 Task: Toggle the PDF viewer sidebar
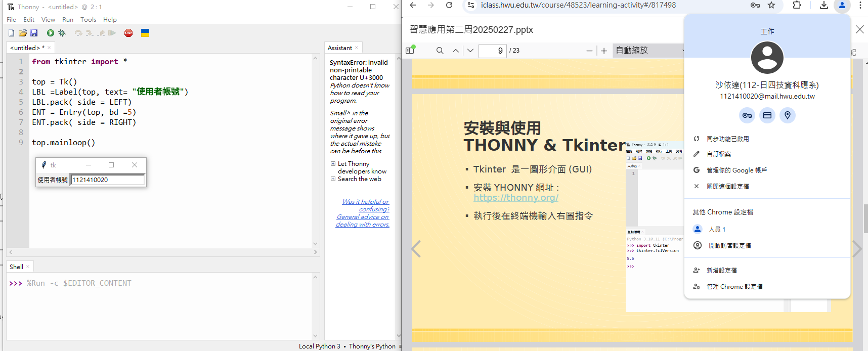click(410, 51)
